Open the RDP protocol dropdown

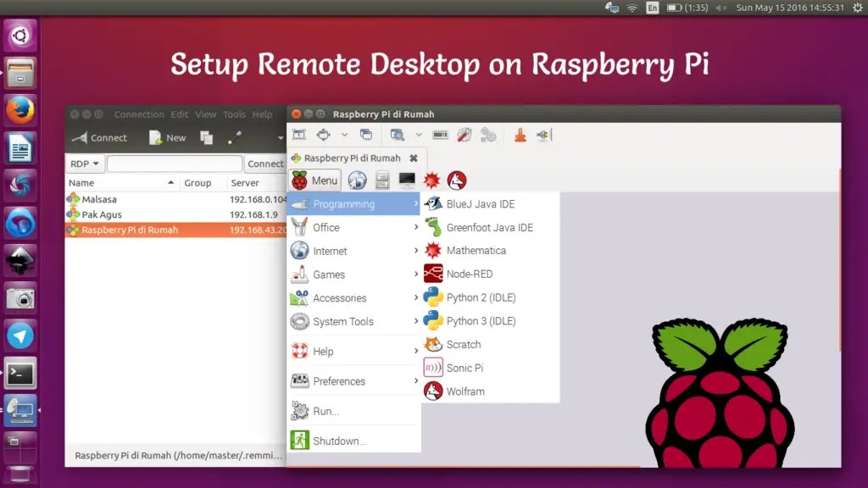tap(84, 164)
